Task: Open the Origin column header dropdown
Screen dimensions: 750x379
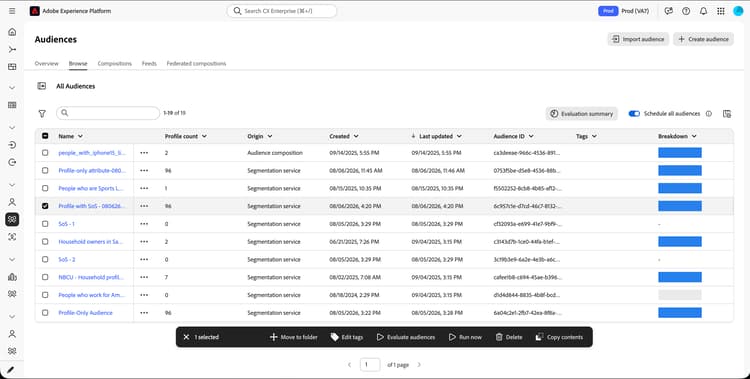Action: click(x=270, y=136)
